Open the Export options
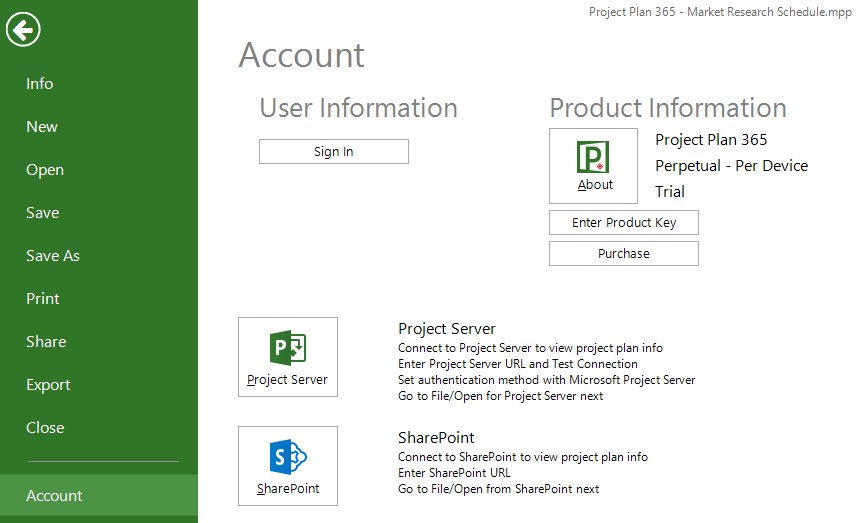 (48, 385)
